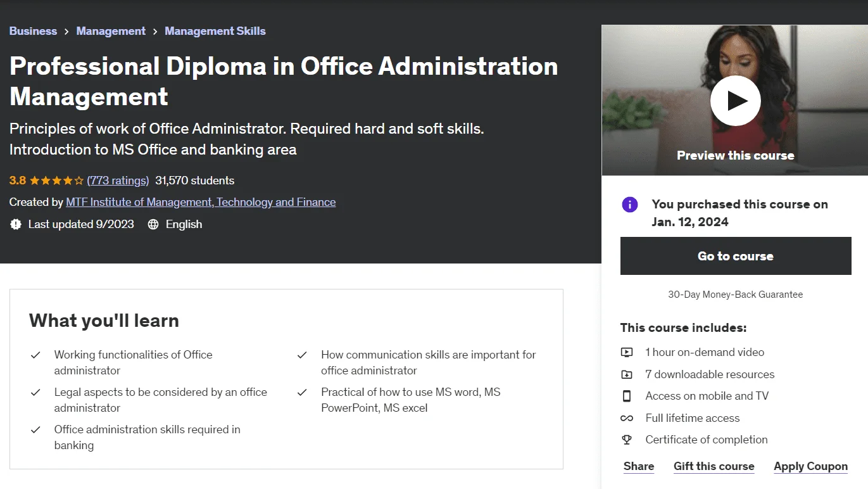Click the purple info icon beside purchase notice
The image size is (868, 489).
[x=629, y=205]
